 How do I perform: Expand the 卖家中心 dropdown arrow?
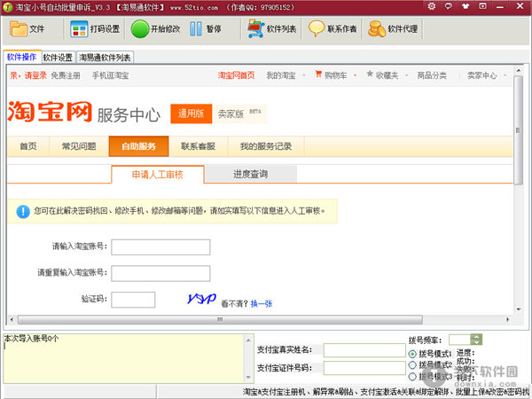pyautogui.click(x=505, y=75)
